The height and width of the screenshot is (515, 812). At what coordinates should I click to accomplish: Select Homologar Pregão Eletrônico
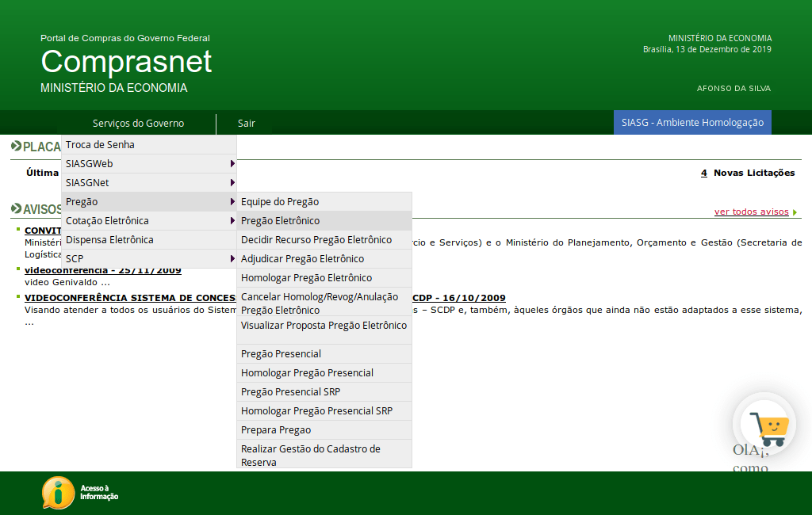tap(324, 278)
